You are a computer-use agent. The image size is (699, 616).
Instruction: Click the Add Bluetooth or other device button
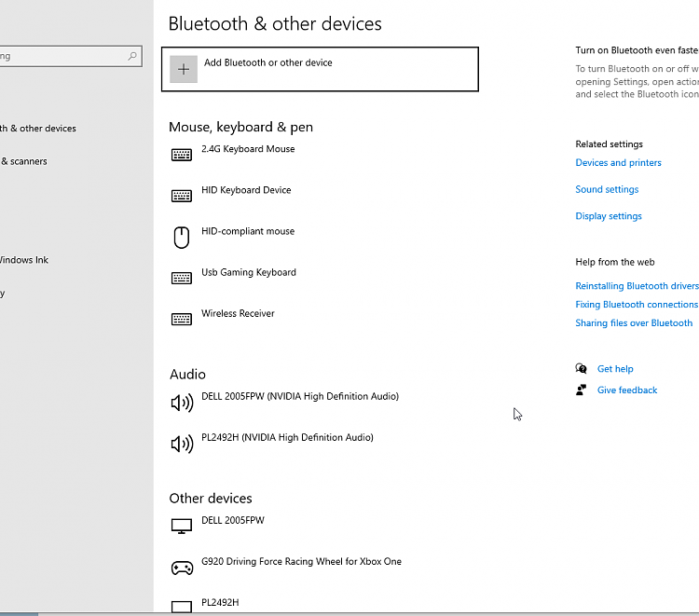click(x=320, y=69)
